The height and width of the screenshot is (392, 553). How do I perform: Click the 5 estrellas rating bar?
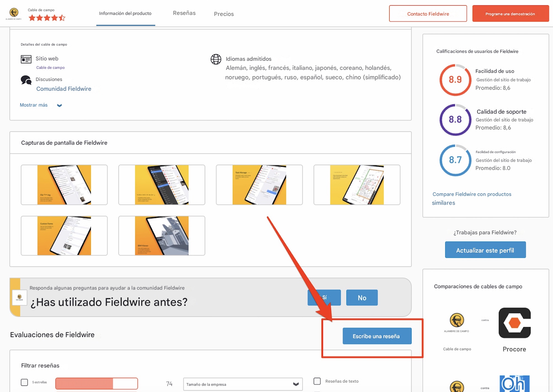(96, 383)
